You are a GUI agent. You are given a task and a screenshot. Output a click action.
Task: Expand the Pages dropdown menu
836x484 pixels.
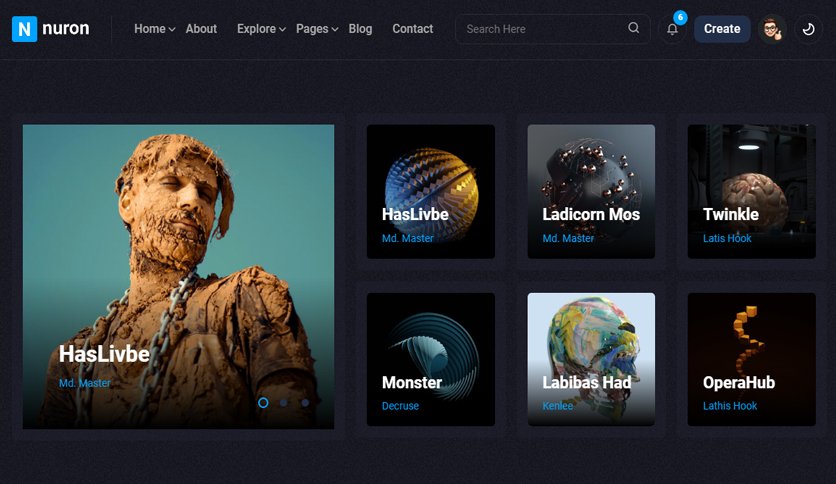point(317,29)
